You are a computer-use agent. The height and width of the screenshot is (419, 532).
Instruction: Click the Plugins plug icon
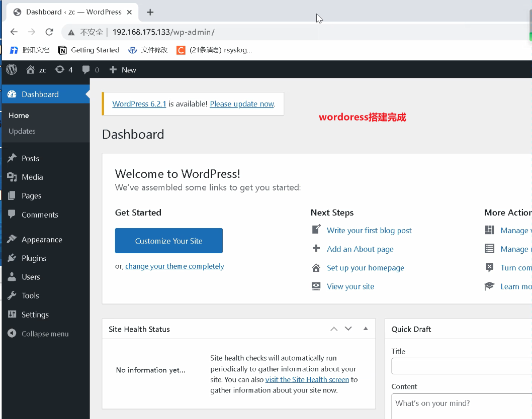click(12, 258)
